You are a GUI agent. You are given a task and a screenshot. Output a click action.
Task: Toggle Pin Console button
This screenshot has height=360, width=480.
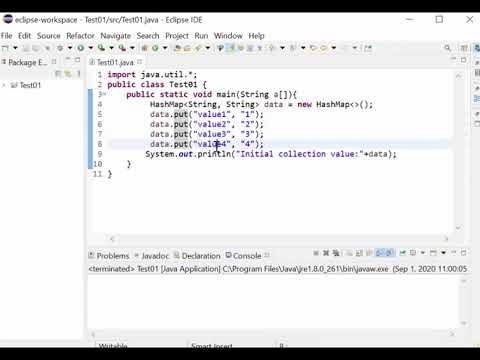point(403,253)
